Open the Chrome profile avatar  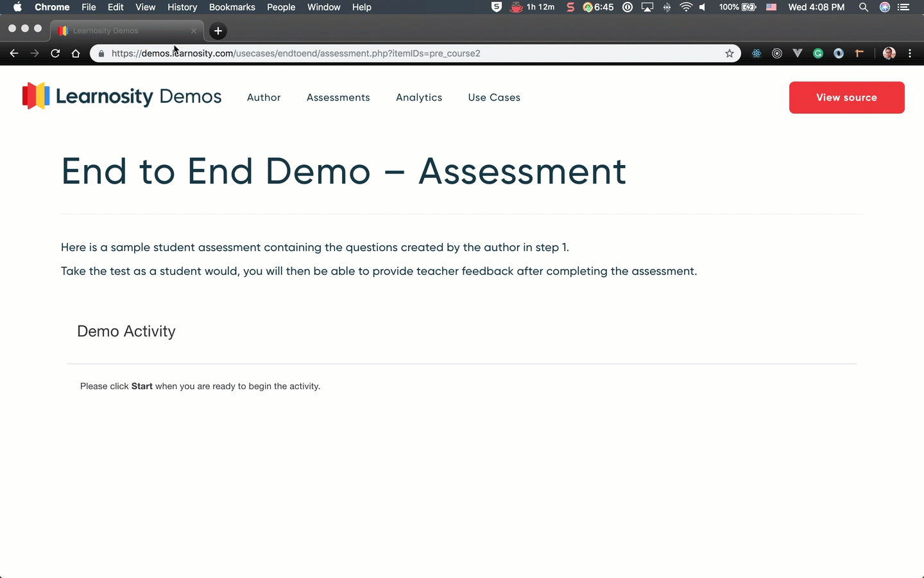889,53
